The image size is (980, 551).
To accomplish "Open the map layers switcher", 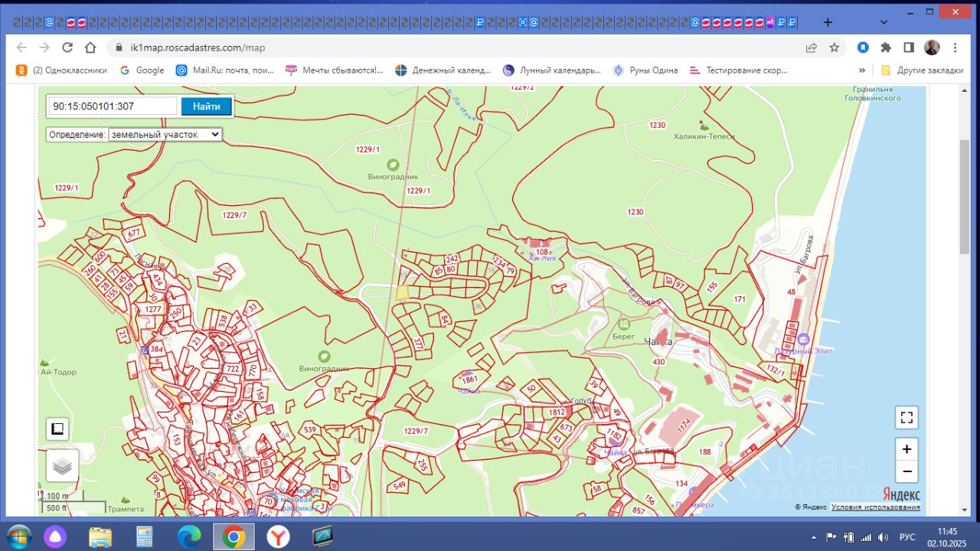I will pos(62,465).
